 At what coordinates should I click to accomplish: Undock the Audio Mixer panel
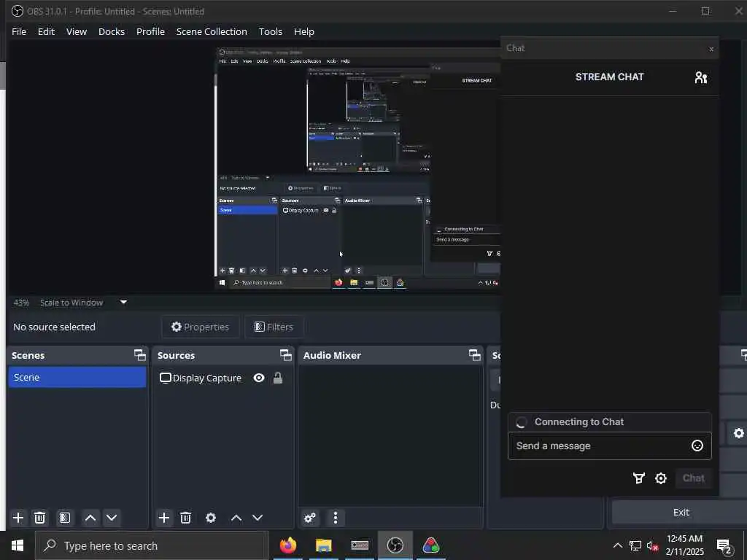(474, 355)
